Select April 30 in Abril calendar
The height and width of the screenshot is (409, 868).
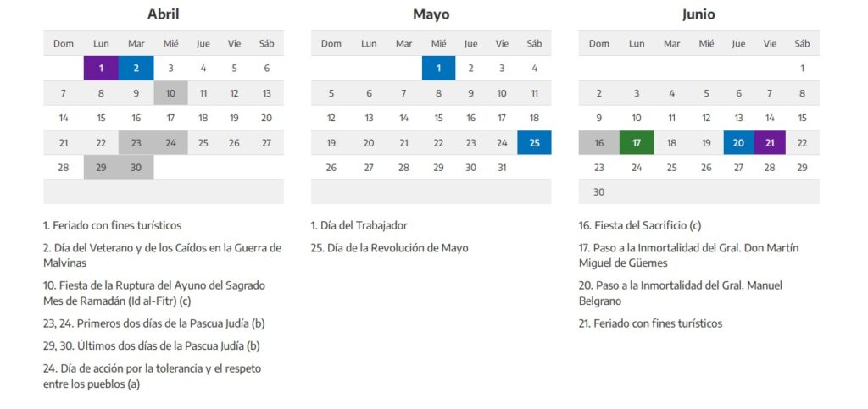[136, 168]
